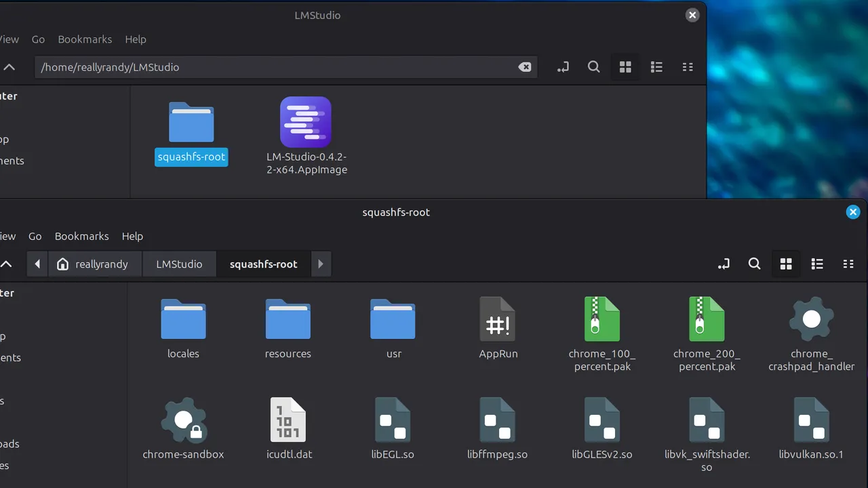
Task: Select chrome_200_percent.pak archive
Action: click(x=707, y=319)
